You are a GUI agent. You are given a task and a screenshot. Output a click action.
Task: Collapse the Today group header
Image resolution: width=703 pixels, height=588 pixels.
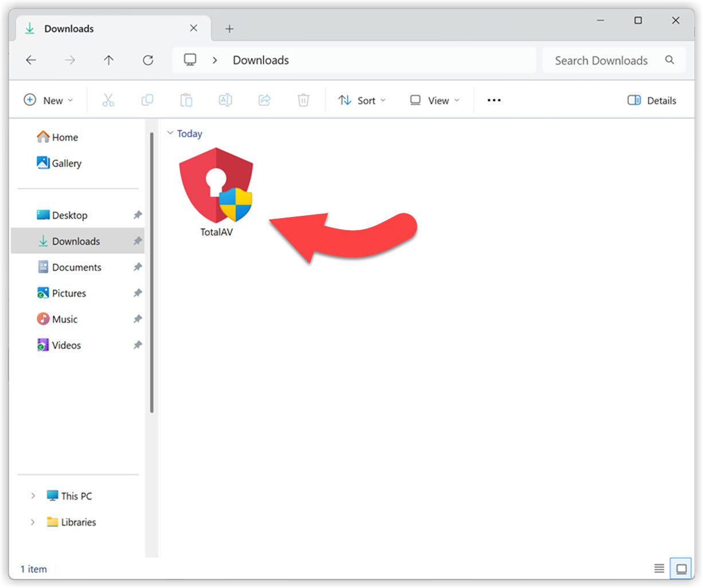coord(170,133)
